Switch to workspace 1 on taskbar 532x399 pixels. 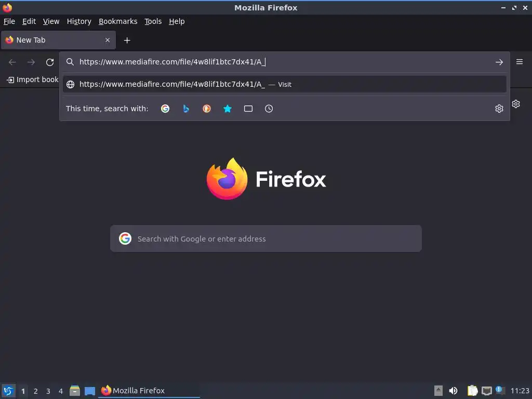coord(23,391)
